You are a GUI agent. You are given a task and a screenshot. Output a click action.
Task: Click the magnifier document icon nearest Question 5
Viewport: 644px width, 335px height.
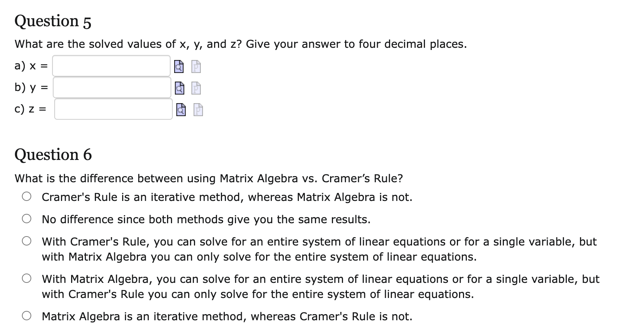coord(179,66)
